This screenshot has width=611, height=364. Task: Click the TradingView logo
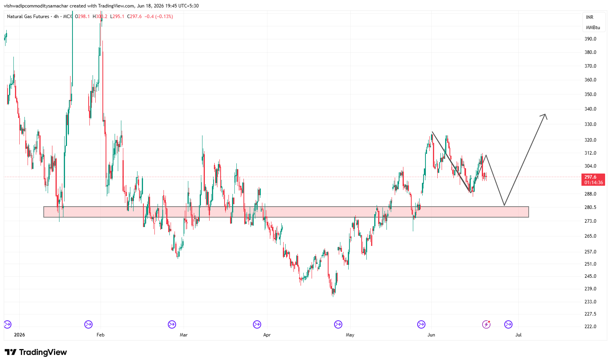coord(35,352)
